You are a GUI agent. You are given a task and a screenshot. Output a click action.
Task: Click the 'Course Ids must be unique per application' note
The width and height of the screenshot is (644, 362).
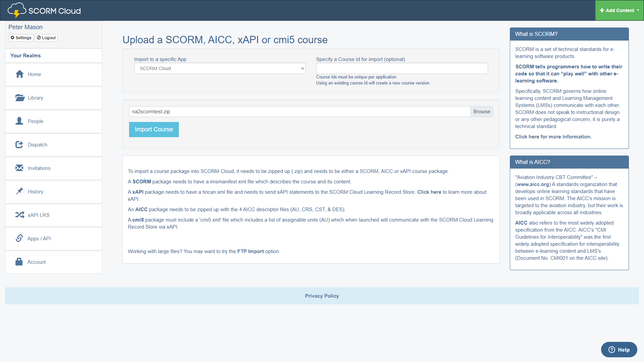click(x=357, y=77)
